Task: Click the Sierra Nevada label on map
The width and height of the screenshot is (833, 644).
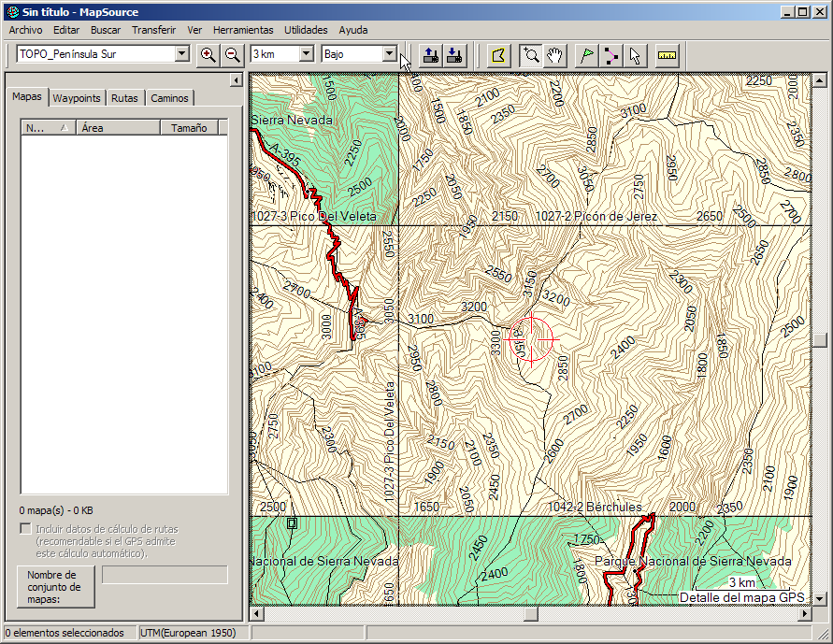Action: tap(292, 120)
